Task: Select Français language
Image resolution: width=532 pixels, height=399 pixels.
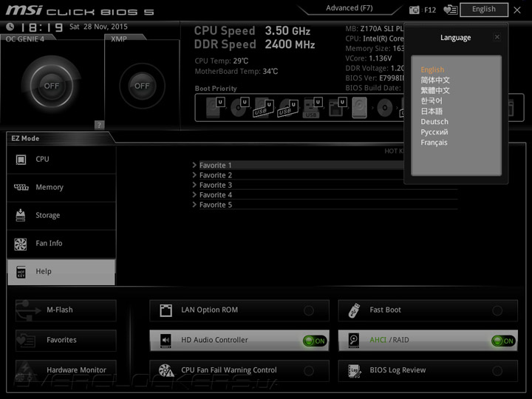Action: click(434, 143)
